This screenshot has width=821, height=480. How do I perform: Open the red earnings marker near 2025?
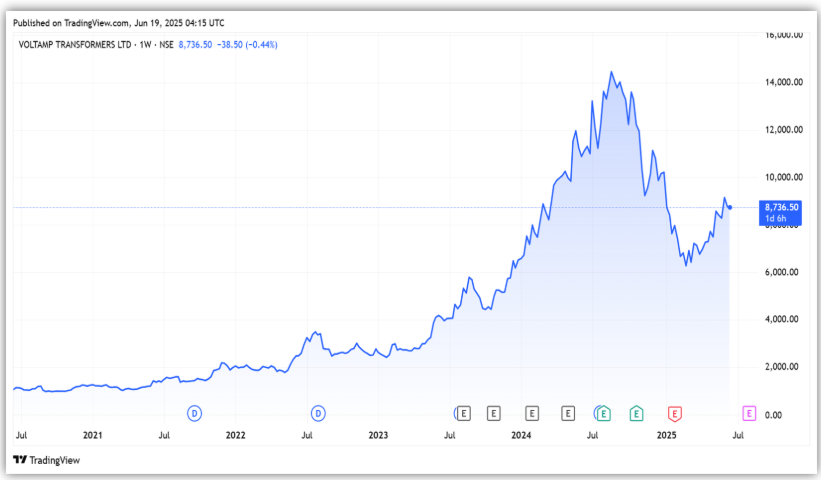tap(675, 412)
